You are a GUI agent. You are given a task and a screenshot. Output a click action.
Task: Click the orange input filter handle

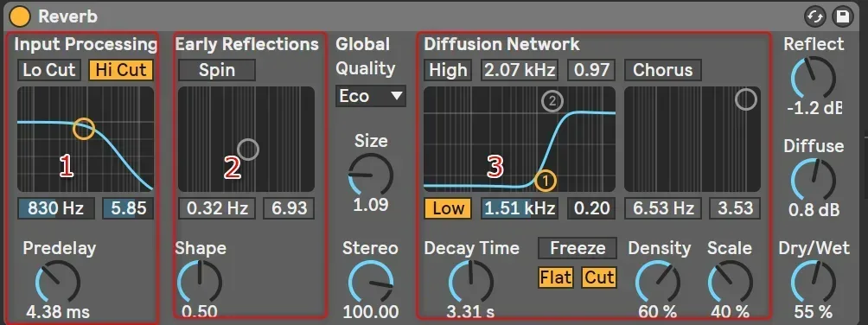(x=84, y=129)
